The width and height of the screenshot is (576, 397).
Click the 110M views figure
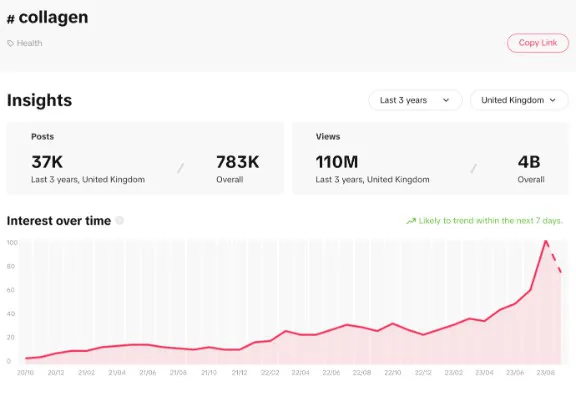point(336,162)
